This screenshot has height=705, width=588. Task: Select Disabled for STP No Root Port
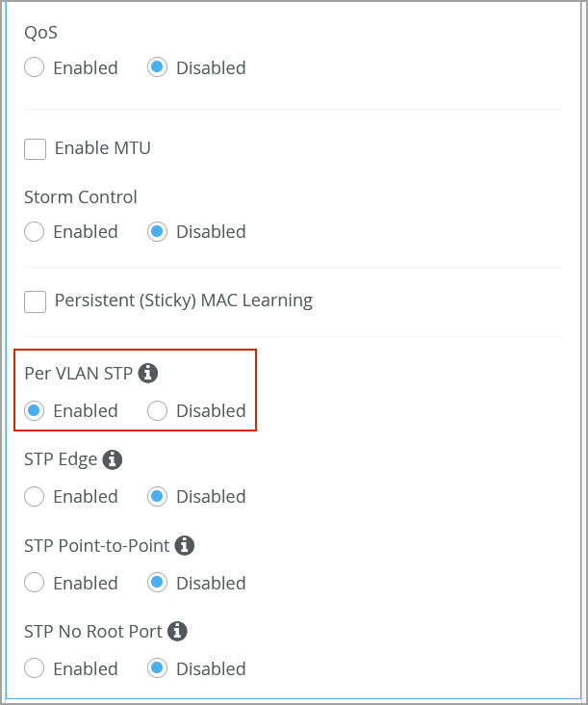point(158,668)
